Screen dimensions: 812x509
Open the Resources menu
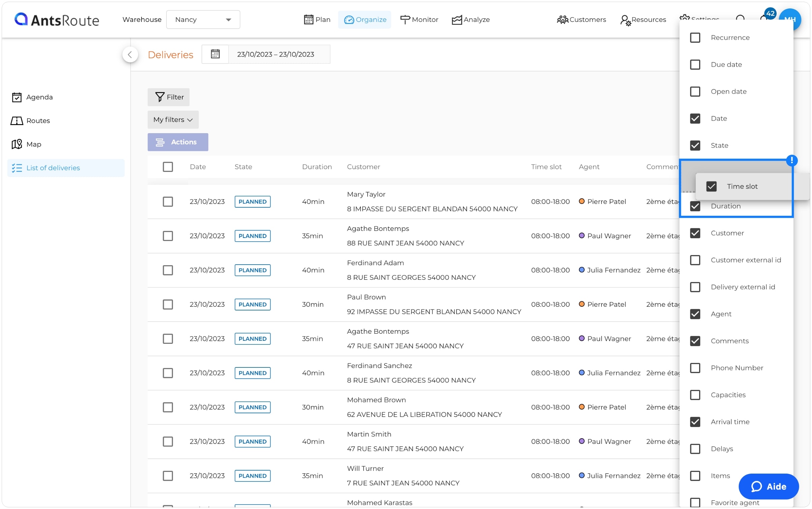643,20
